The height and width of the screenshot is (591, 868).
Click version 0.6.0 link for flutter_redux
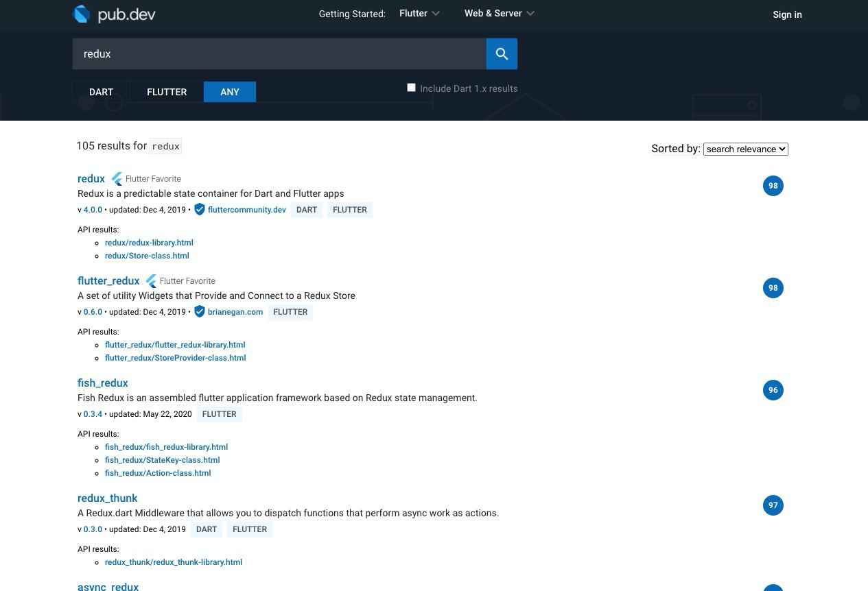pos(93,312)
